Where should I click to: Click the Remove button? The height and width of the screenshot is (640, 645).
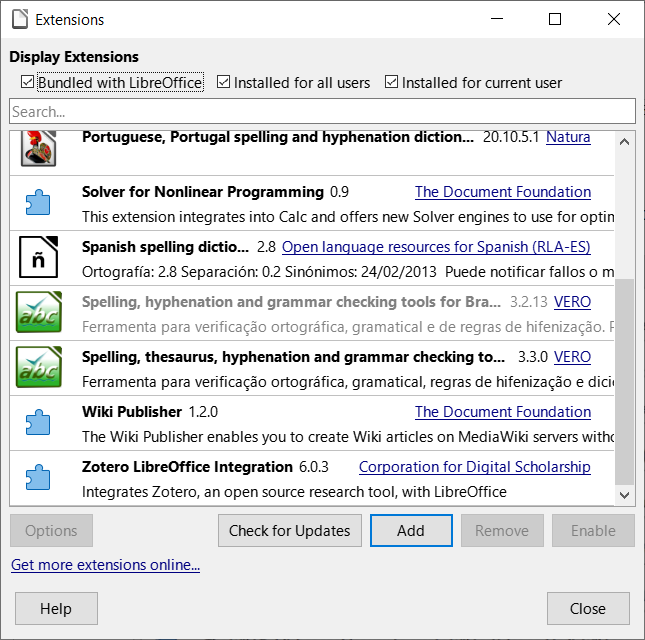[502, 531]
